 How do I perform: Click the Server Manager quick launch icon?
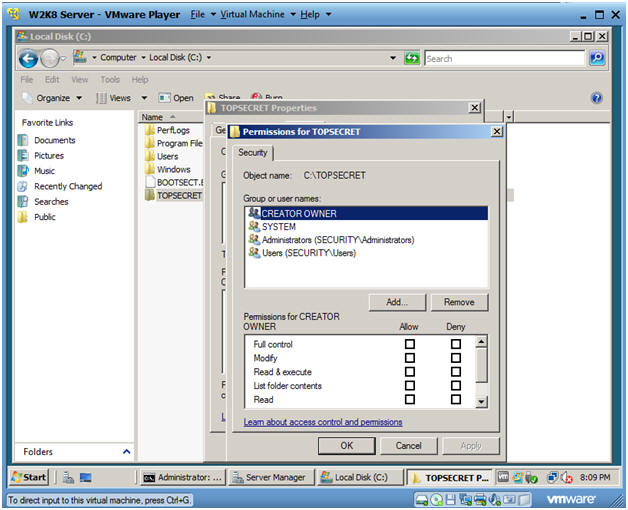point(68,478)
